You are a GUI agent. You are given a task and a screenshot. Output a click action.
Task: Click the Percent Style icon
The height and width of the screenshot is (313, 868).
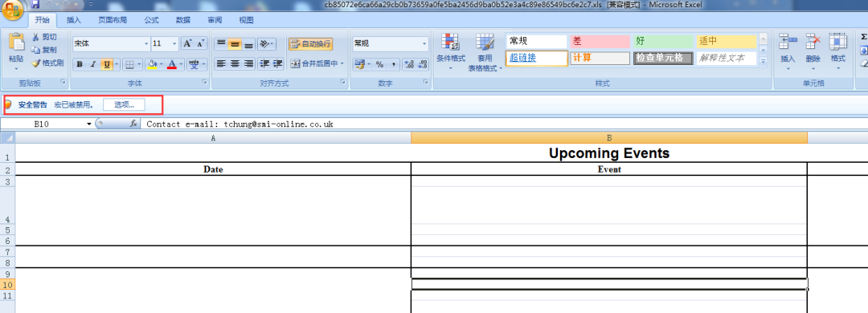[x=379, y=64]
